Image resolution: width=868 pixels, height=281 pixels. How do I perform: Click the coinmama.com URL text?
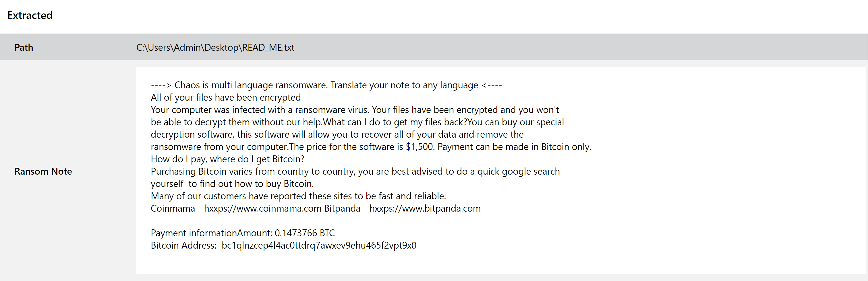[x=262, y=208]
